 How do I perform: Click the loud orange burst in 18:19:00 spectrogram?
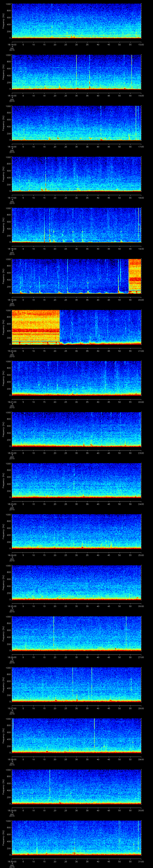[135, 276]
